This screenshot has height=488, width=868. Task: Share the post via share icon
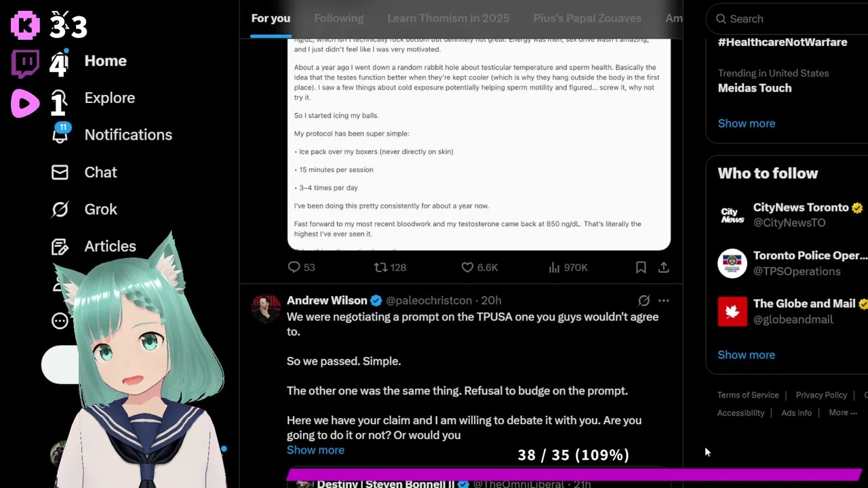point(664,268)
